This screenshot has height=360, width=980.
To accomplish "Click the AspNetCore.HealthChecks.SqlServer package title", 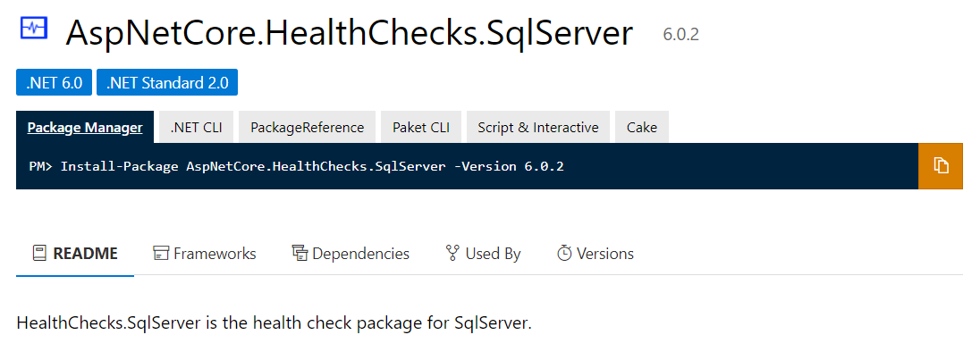I will pos(350,33).
